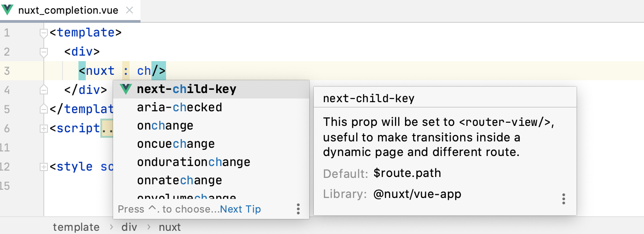644x234 pixels.
Task: Collapse the div fold marker on line 2
Action: [44, 52]
